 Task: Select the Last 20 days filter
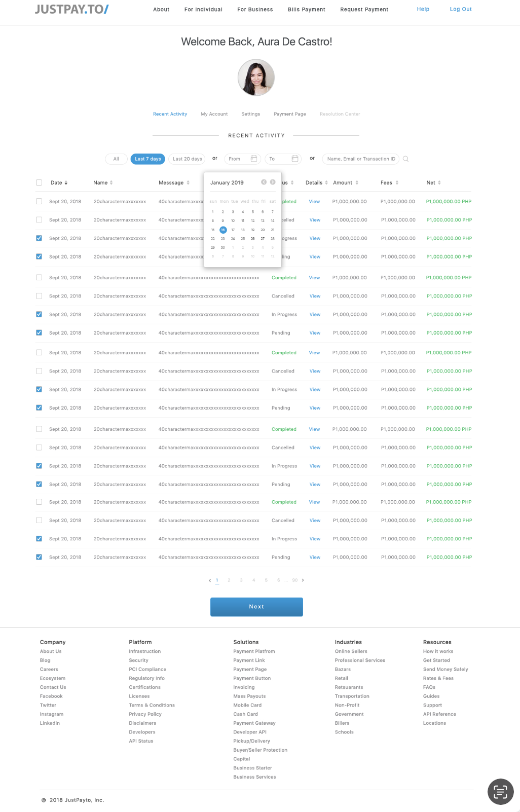[187, 159]
